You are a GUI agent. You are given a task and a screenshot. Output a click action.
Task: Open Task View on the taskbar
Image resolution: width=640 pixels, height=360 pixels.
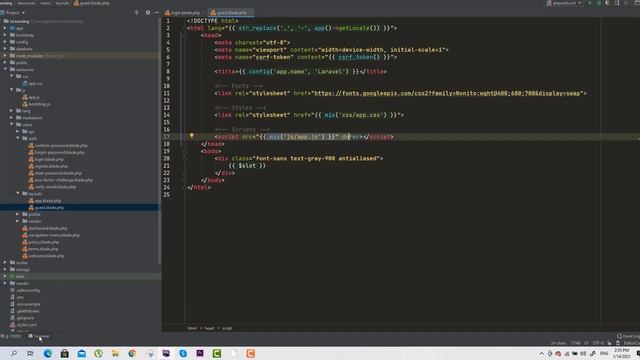pos(30,353)
